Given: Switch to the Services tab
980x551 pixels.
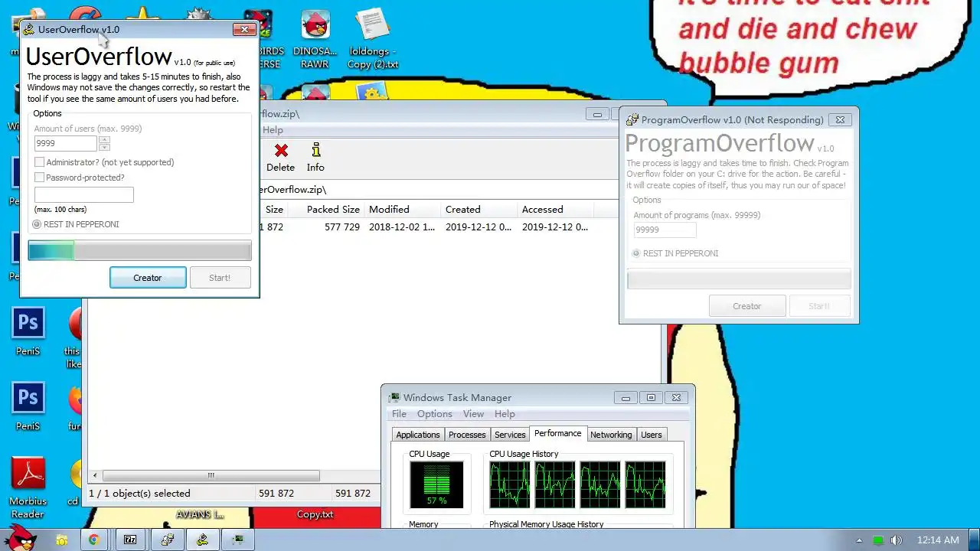Looking at the screenshot, I should pos(510,435).
